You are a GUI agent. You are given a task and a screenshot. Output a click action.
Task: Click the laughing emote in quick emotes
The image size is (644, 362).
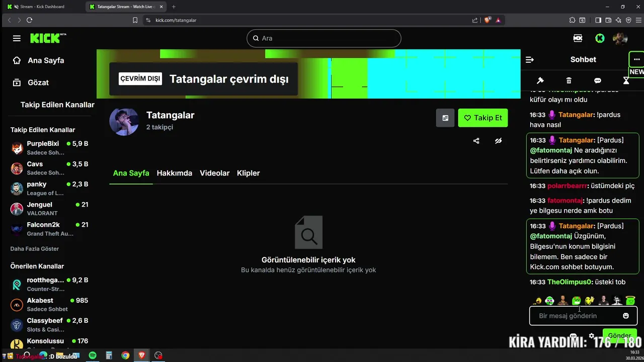click(x=538, y=301)
